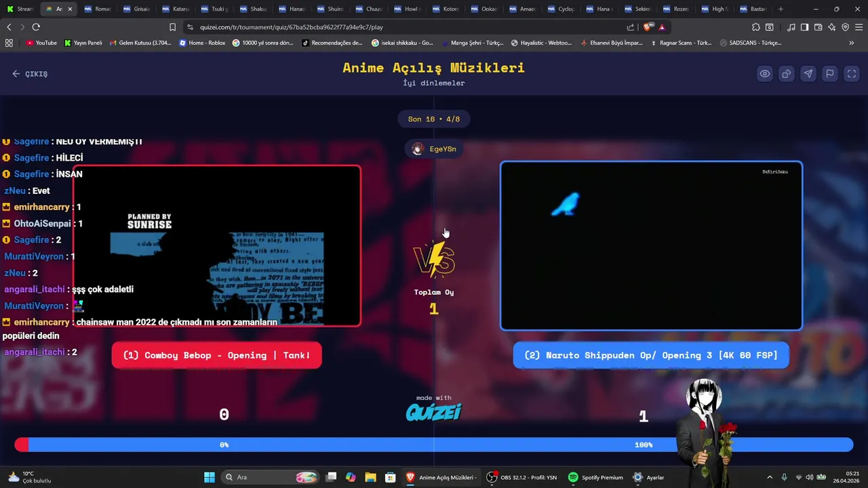Go forward with the browser forward arrow
Viewport: 868px width, 488px height.
(22, 27)
